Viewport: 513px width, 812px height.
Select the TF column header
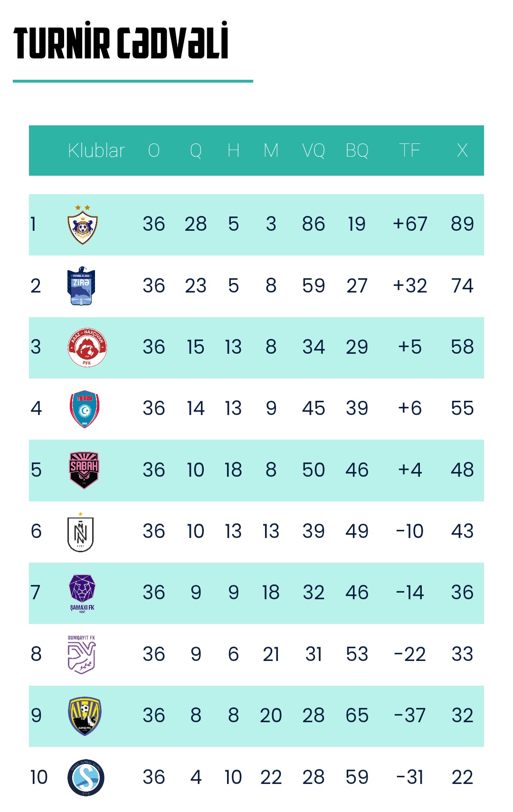click(409, 151)
